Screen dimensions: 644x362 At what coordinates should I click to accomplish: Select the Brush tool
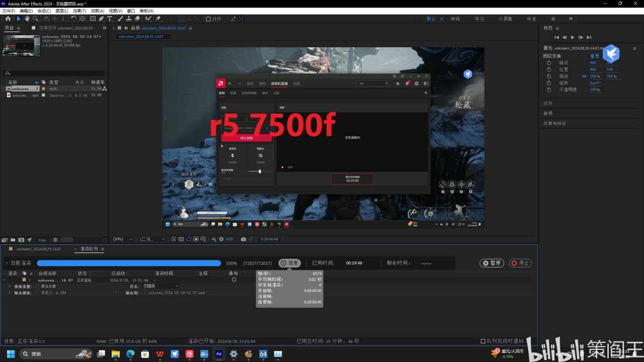(x=121, y=19)
